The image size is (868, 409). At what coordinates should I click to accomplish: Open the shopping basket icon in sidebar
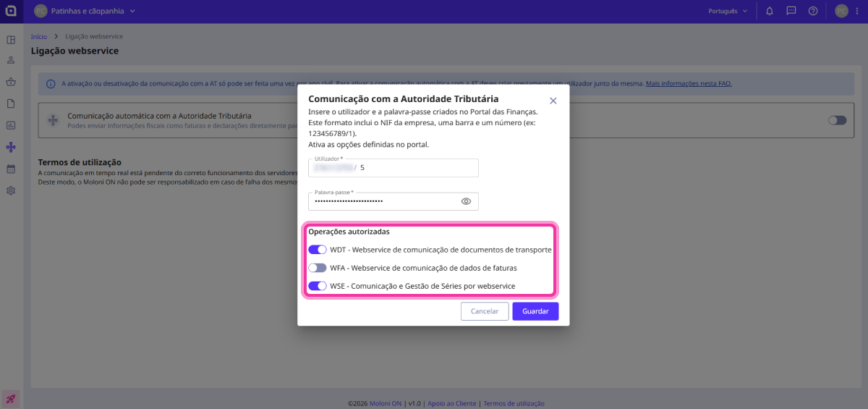(x=11, y=82)
